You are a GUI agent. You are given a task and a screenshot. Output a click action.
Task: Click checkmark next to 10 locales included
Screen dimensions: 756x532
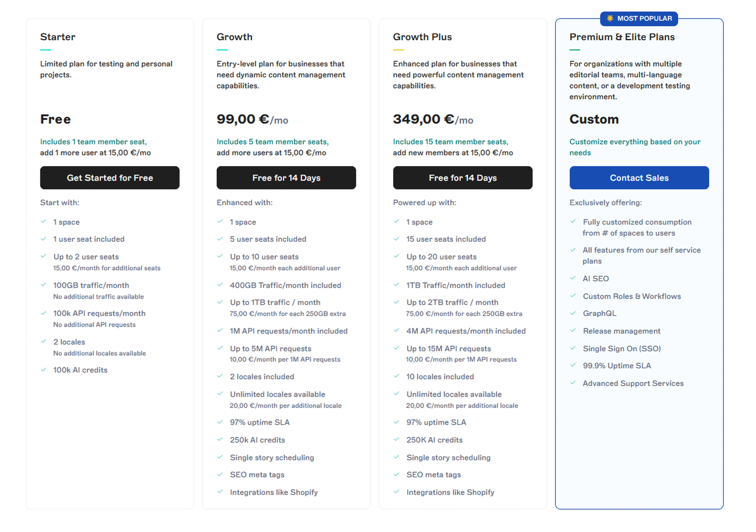coord(396,376)
